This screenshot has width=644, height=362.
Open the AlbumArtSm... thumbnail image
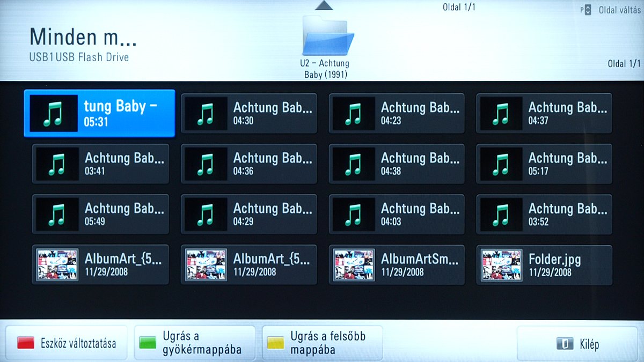tap(354, 265)
